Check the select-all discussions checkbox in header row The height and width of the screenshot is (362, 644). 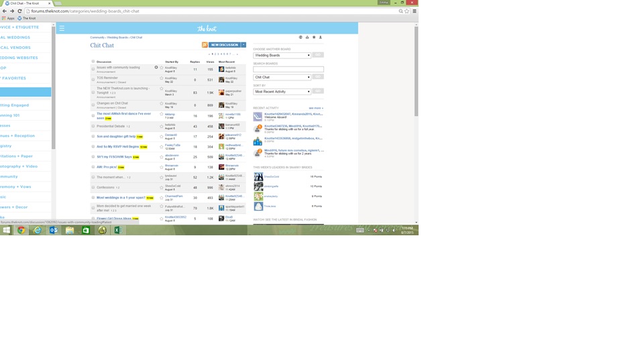point(93,62)
